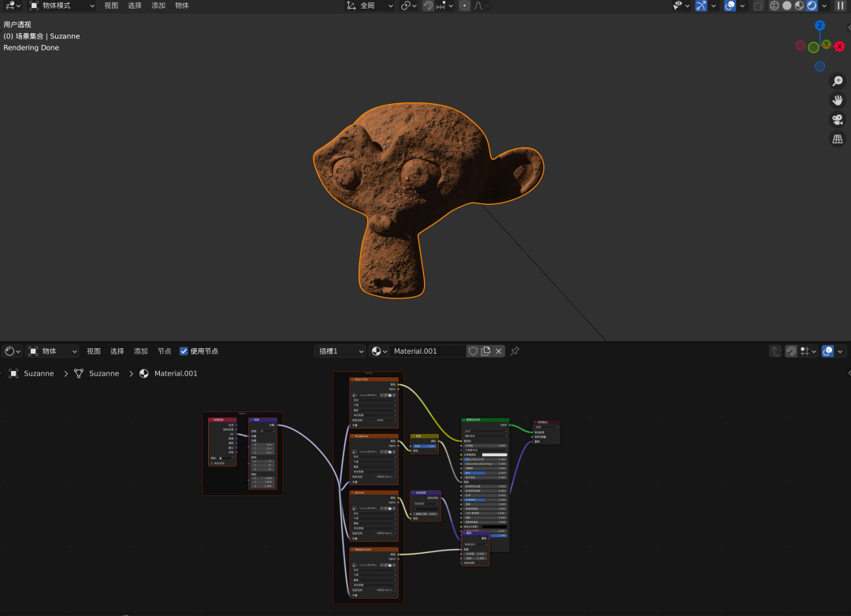
Task: Duplicate Material.001 with new material icon
Action: [x=485, y=351]
